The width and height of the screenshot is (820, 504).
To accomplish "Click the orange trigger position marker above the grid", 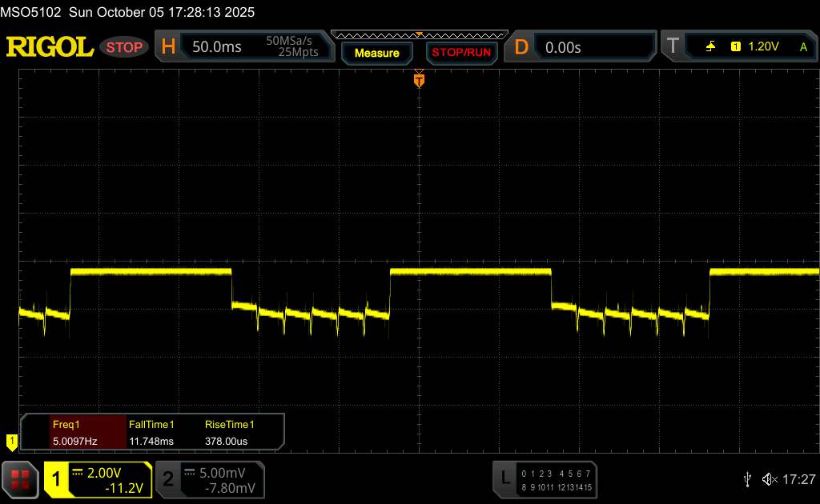I will click(x=418, y=79).
